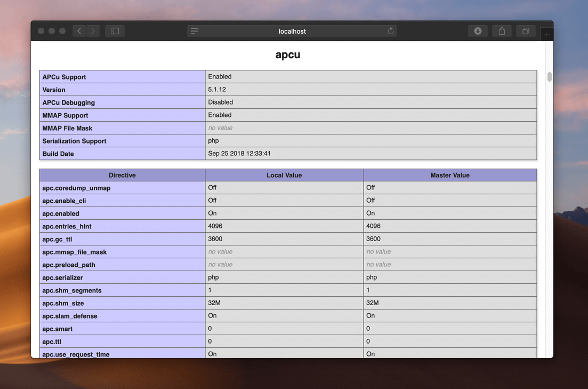Select the Local Value column header

tap(284, 175)
